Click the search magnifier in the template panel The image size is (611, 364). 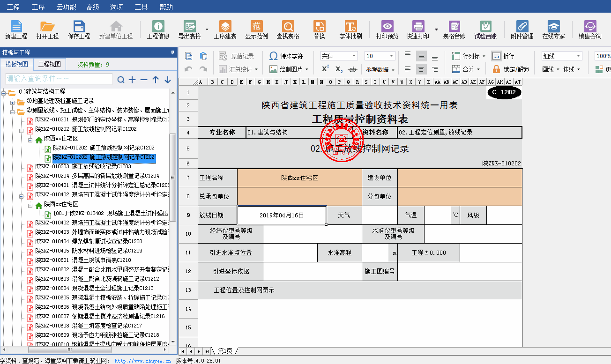(x=121, y=80)
